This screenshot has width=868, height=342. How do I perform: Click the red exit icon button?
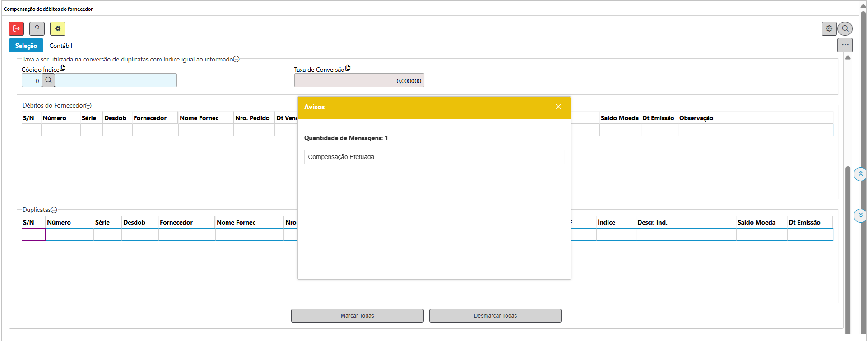[x=16, y=28]
